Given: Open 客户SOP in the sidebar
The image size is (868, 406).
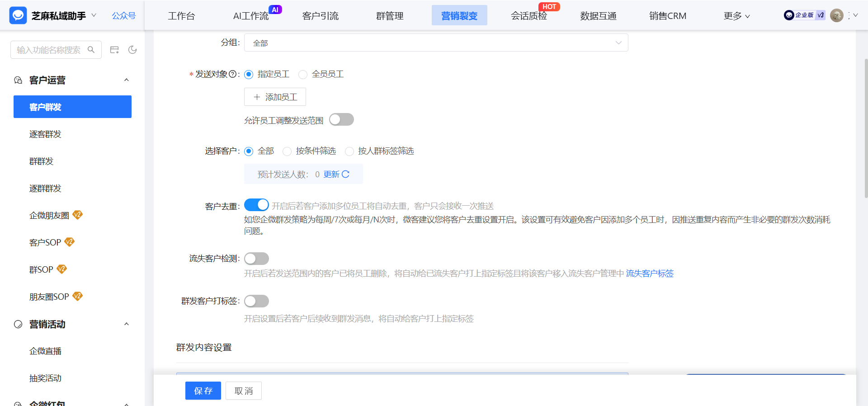Looking at the screenshot, I should (45, 242).
